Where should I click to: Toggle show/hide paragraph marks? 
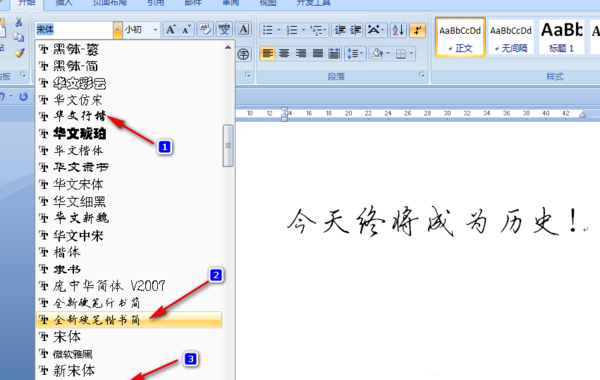(417, 30)
